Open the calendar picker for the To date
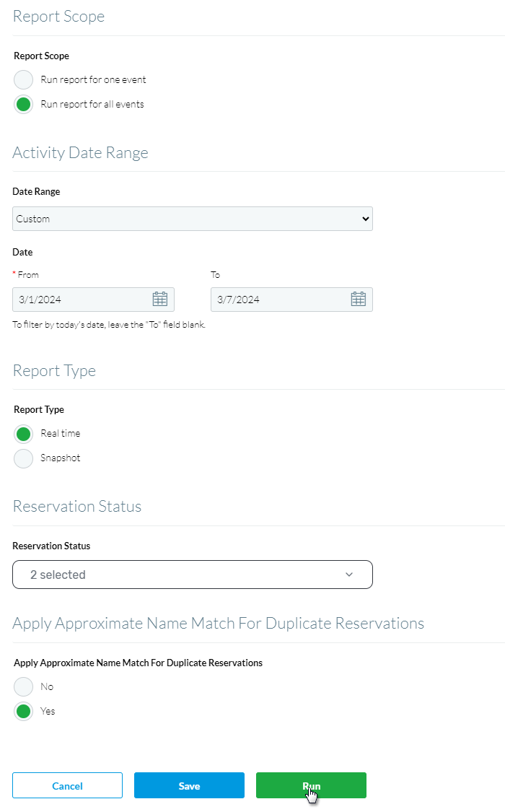This screenshot has width=505, height=812. (359, 299)
